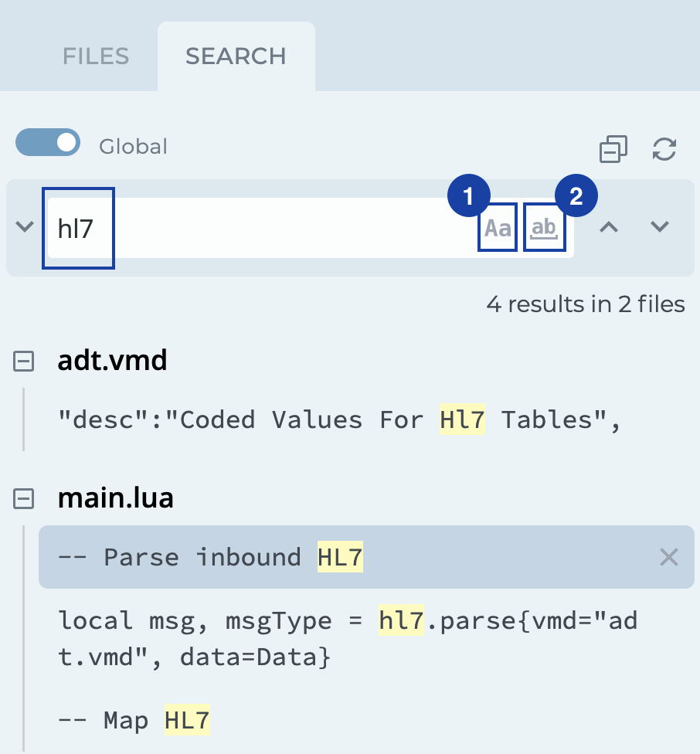Enable match whole word option
Screen dimensions: 700x754
[x=545, y=228]
